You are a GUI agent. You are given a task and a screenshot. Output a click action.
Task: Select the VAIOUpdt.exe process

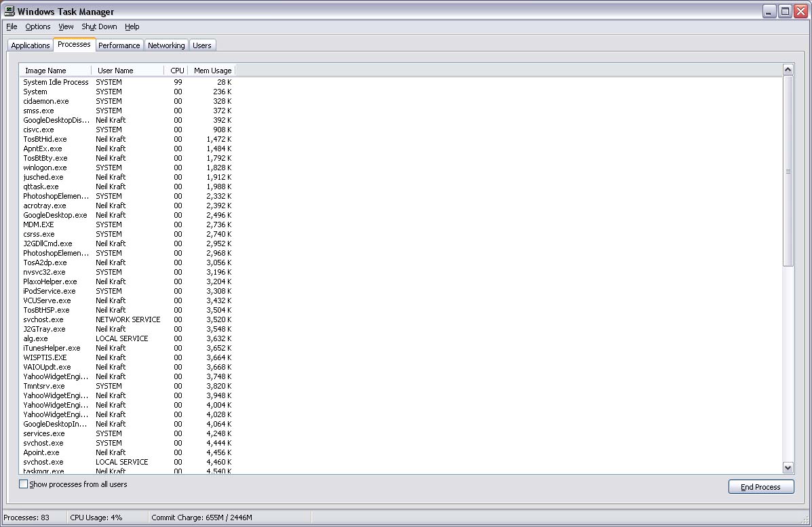128,367
